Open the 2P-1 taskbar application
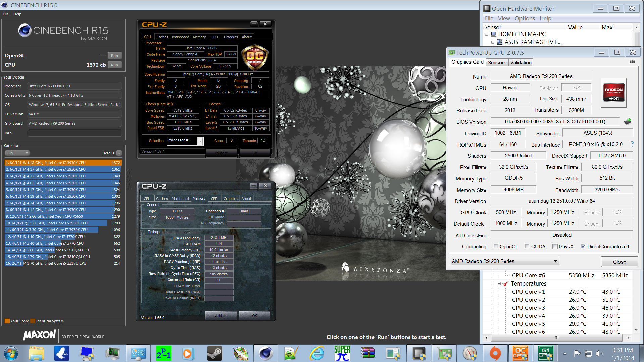Viewport: 644px width, 362px height. [x=163, y=353]
